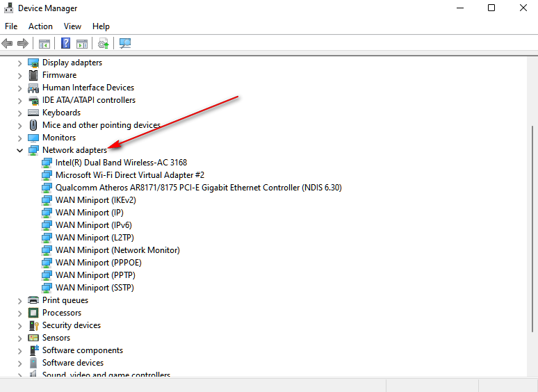Expand the Keyboards category
This screenshot has height=392, width=538.
[x=20, y=113]
